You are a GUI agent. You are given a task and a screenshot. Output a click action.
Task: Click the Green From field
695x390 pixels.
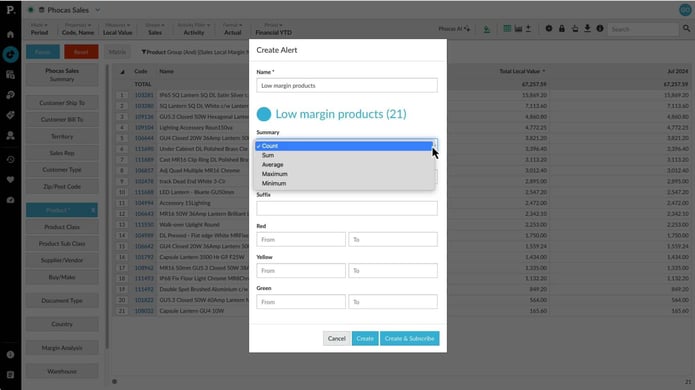[301, 302]
